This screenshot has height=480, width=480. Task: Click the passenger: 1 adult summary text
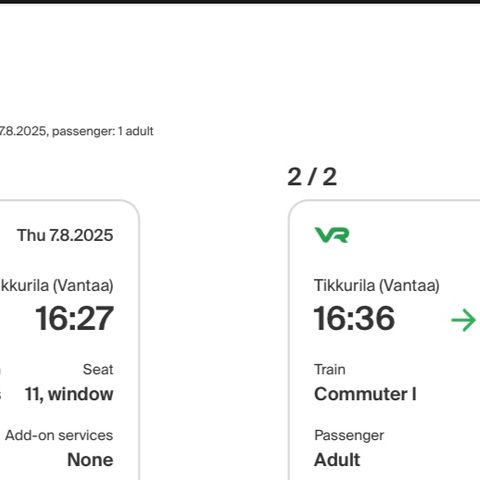point(103,131)
